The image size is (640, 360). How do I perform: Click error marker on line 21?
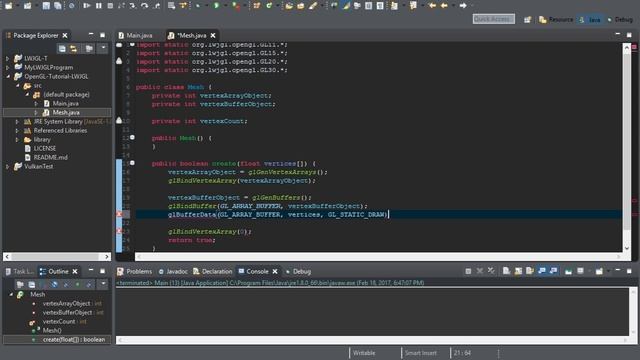[119, 214]
